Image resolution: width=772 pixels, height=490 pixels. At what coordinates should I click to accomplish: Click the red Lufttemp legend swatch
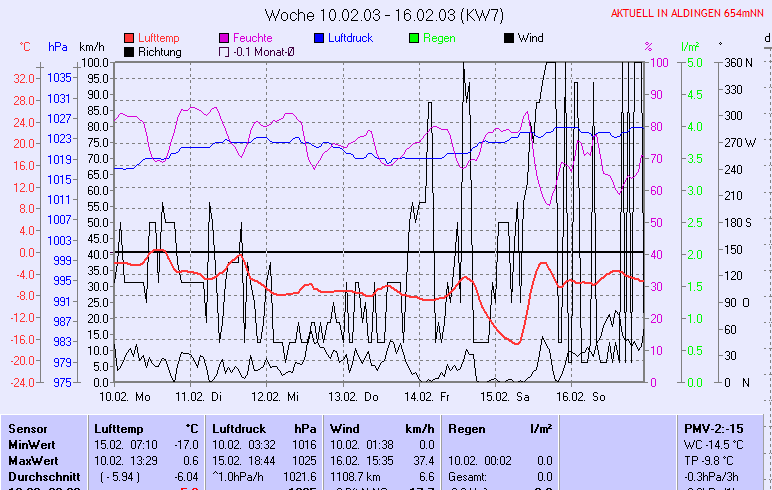pyautogui.click(x=129, y=38)
